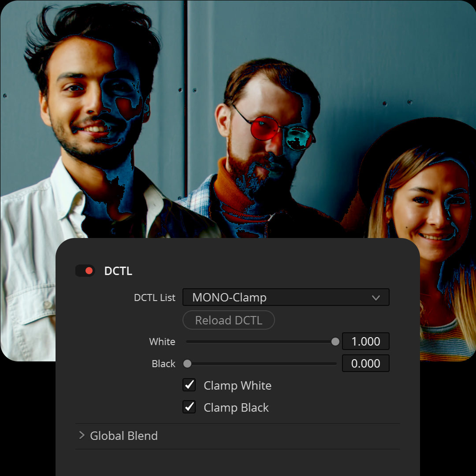Click the DCTL panel header title

[x=118, y=271]
